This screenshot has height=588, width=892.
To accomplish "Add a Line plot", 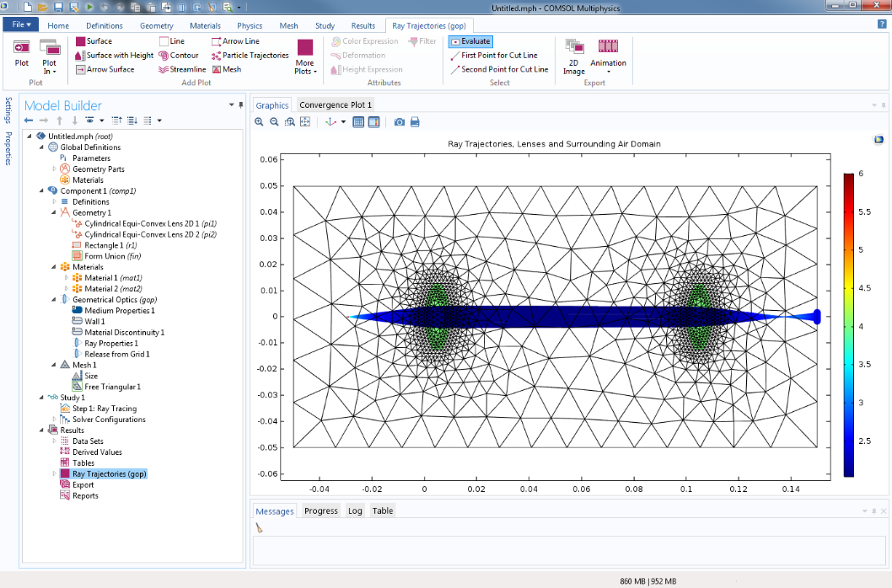I will coord(172,41).
